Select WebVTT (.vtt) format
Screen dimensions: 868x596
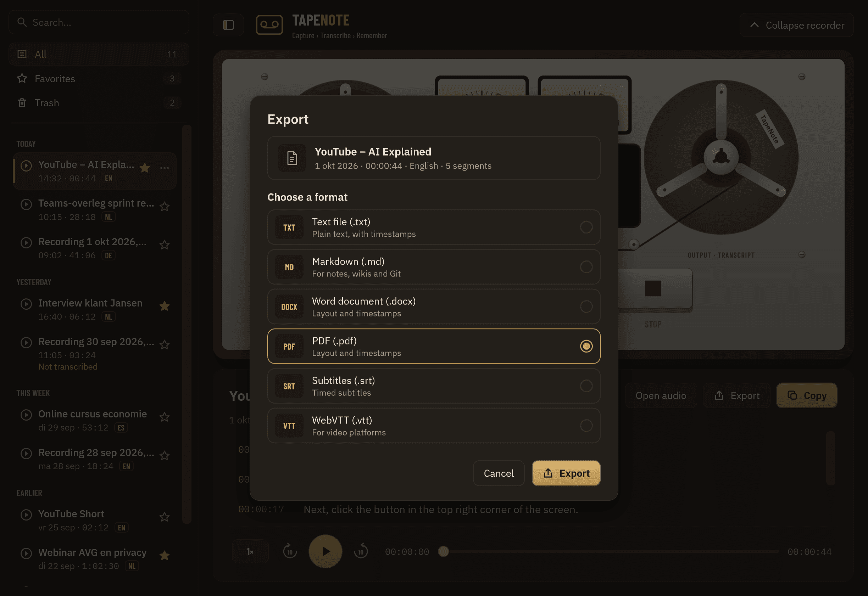click(434, 425)
